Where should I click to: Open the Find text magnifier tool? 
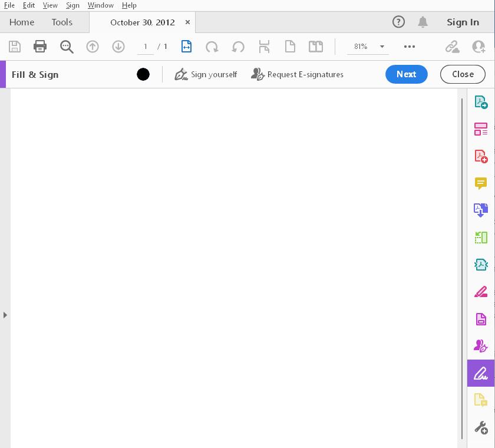coord(67,47)
